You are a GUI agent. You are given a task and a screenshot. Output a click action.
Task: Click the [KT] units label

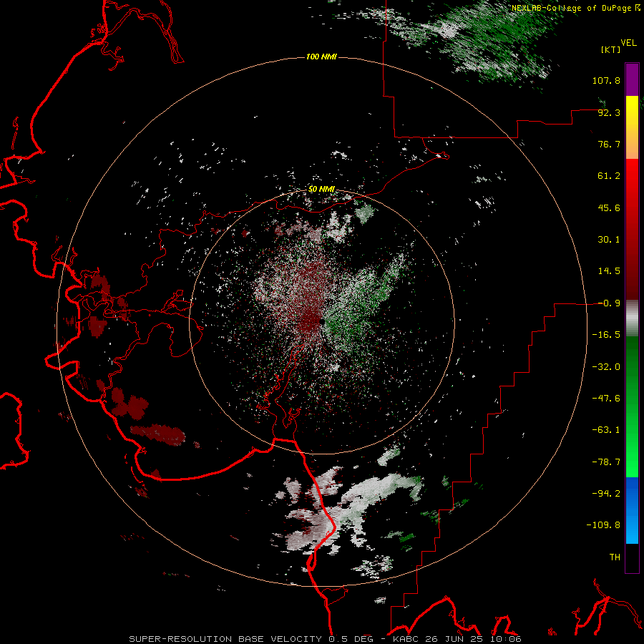(611, 49)
